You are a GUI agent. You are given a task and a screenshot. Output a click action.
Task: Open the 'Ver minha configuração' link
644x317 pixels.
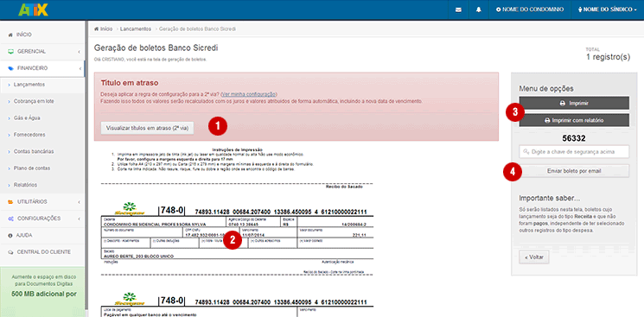point(249,94)
